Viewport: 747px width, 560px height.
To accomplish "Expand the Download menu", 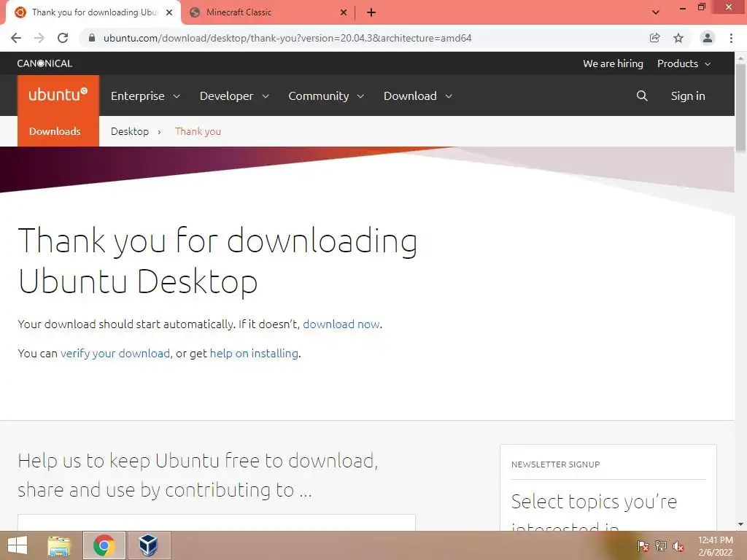I will tap(418, 96).
